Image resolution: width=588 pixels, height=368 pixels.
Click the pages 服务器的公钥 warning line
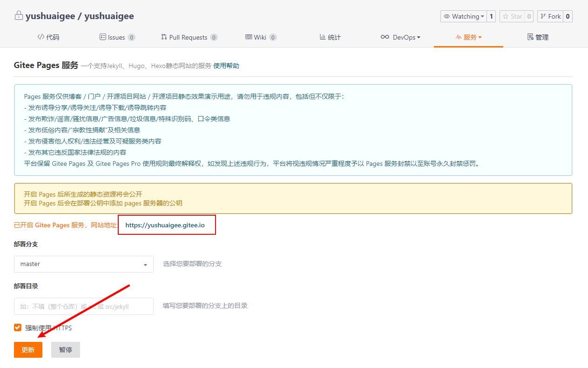(x=103, y=203)
